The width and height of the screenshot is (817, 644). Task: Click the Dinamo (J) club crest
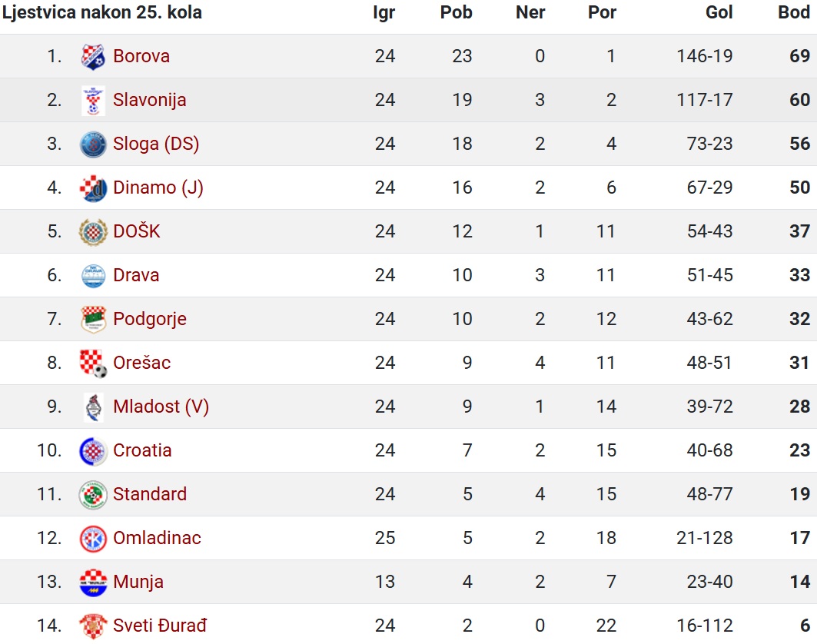pyautogui.click(x=93, y=188)
